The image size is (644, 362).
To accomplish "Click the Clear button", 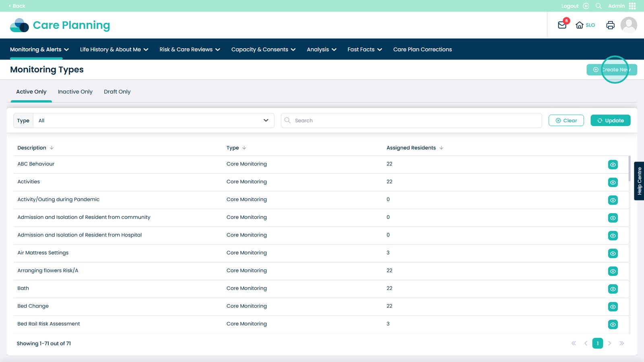I will pyautogui.click(x=566, y=121).
